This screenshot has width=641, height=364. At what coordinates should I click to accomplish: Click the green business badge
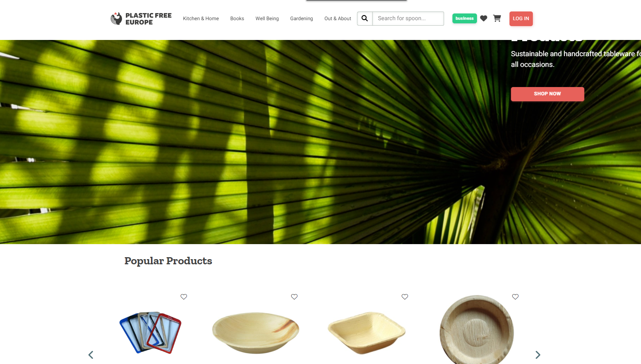(x=465, y=19)
